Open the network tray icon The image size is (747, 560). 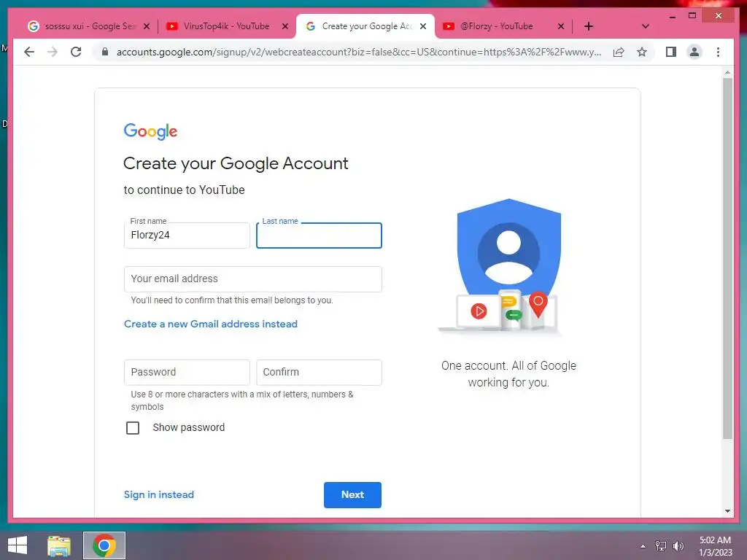tap(661, 545)
